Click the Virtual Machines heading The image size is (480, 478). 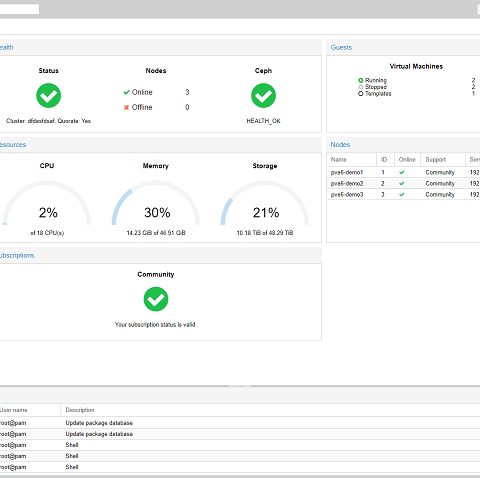[416, 67]
